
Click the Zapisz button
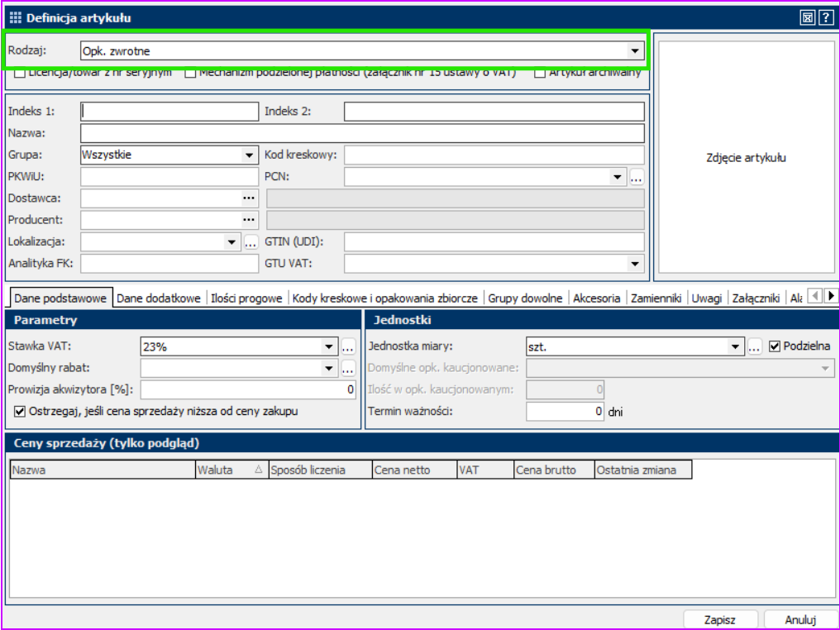coord(718,620)
